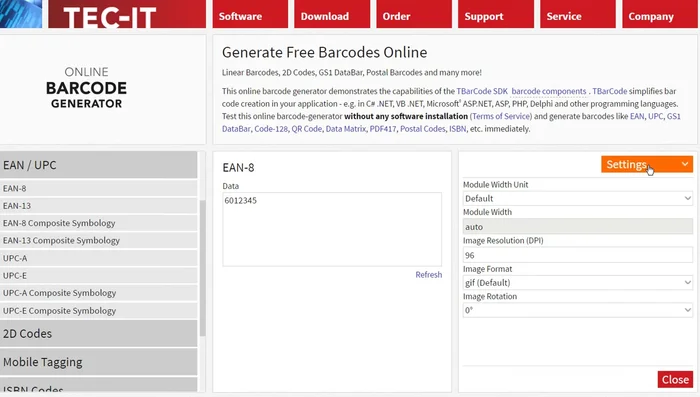
Task: Open the Data Matrix link
Action: [346, 129]
